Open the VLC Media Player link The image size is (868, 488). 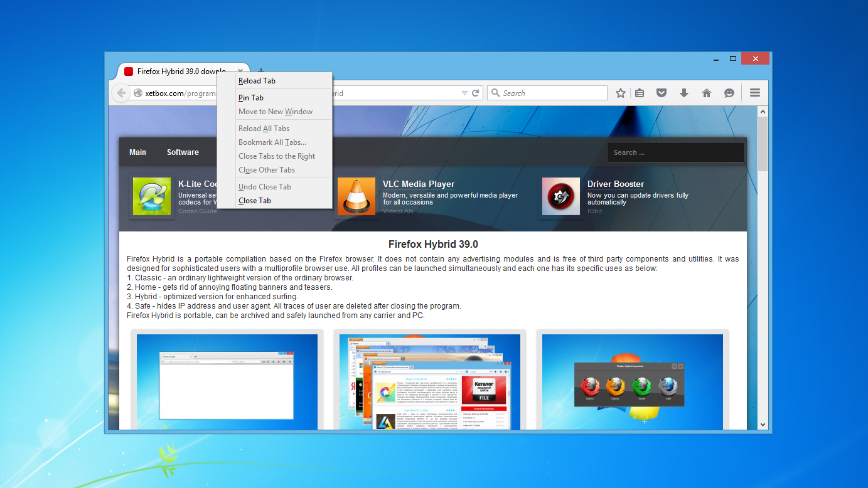click(x=418, y=184)
